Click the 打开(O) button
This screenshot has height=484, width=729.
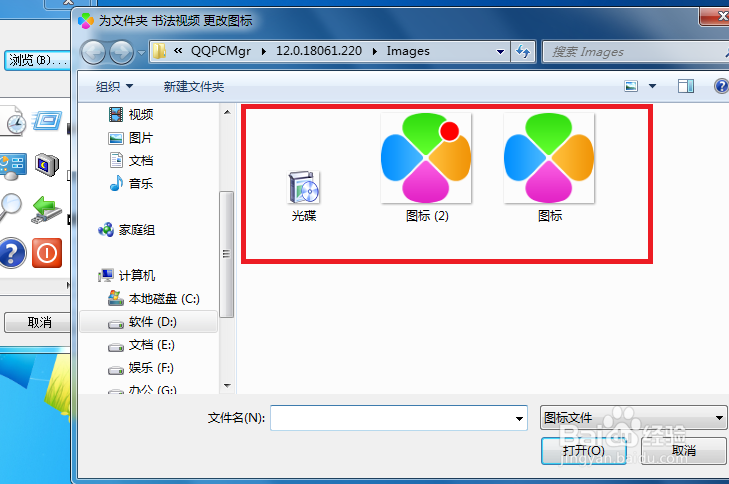(583, 451)
